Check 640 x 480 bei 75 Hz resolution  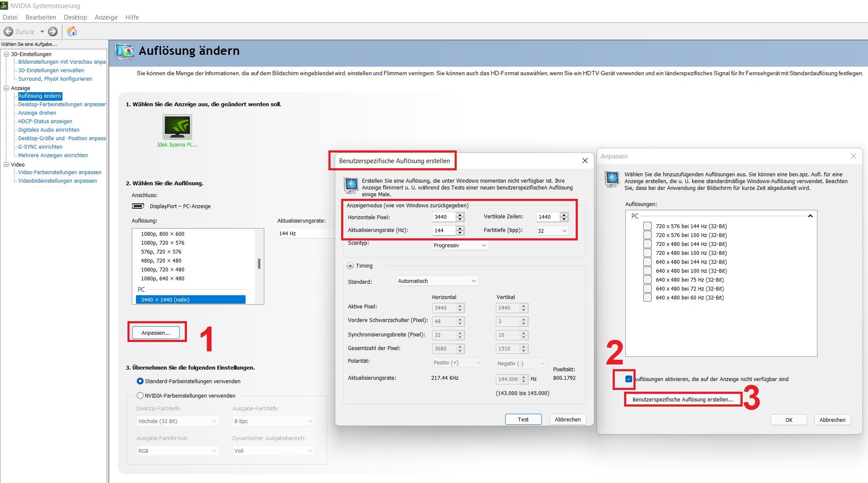click(647, 280)
